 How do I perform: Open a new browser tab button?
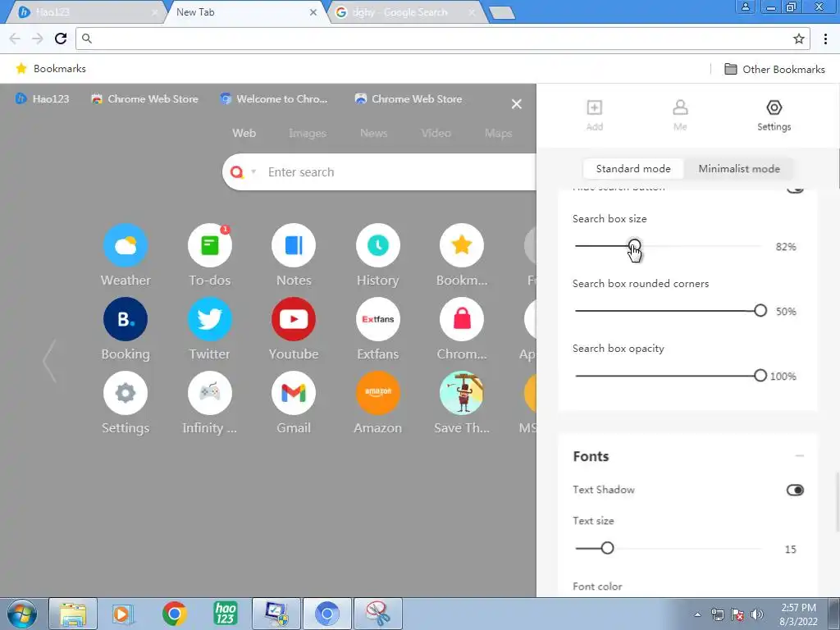click(502, 13)
